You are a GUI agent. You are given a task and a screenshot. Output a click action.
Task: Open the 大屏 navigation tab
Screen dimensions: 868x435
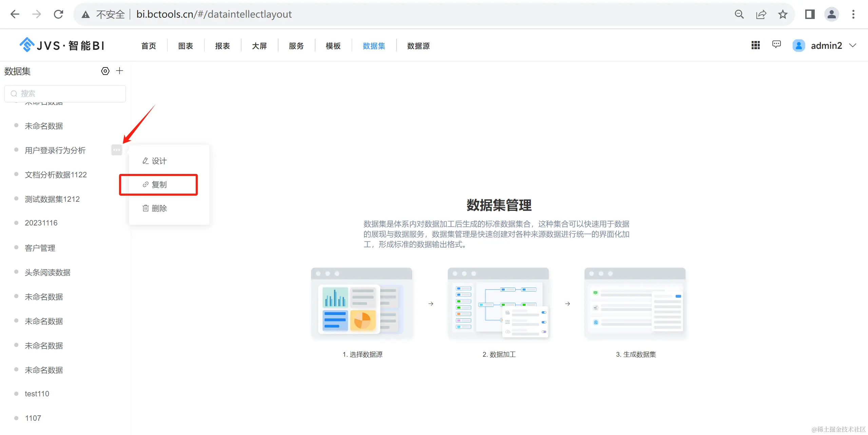tap(259, 46)
